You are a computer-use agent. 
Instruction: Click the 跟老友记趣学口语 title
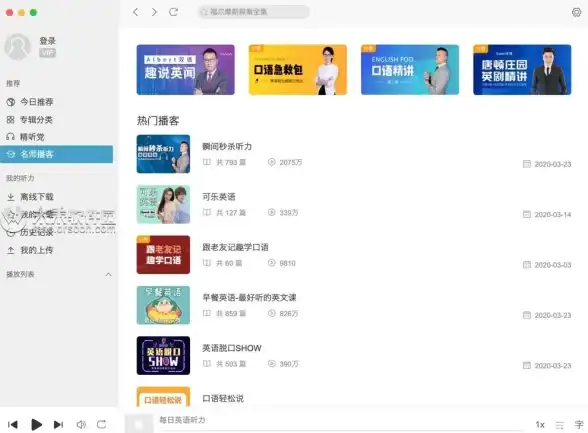(235, 247)
